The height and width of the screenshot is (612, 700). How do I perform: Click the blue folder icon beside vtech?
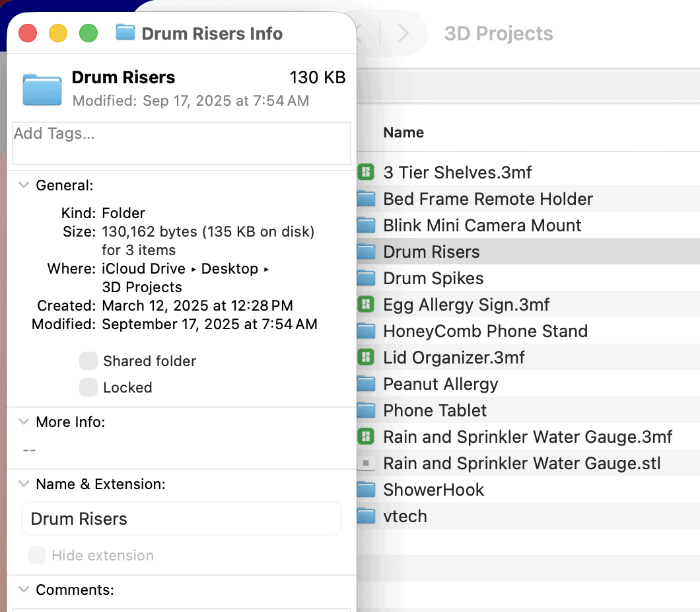366,516
